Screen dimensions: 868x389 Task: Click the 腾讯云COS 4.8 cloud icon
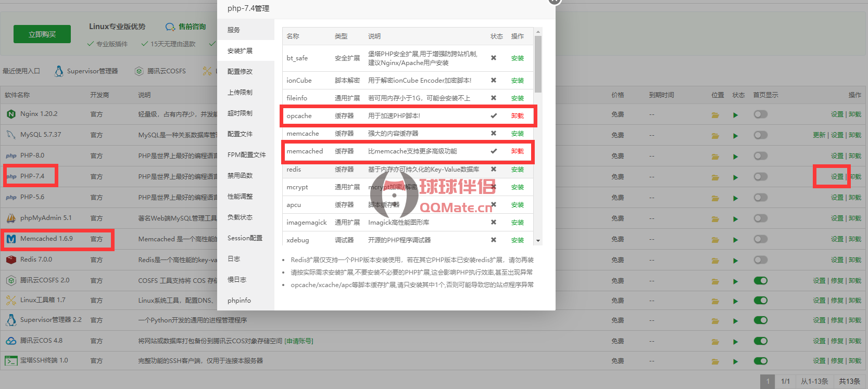tap(11, 341)
